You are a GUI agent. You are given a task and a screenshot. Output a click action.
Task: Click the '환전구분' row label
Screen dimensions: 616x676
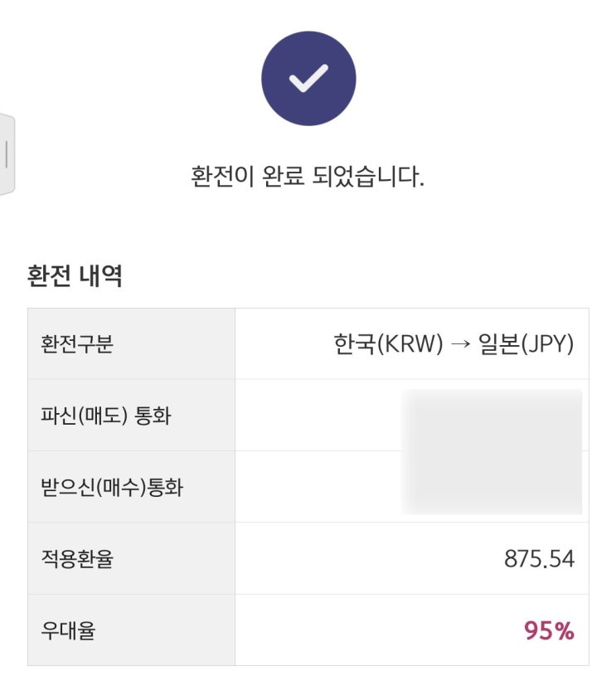76,344
